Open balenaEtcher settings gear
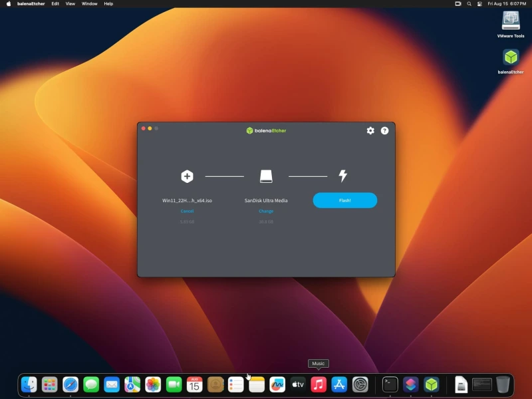 [370, 130]
